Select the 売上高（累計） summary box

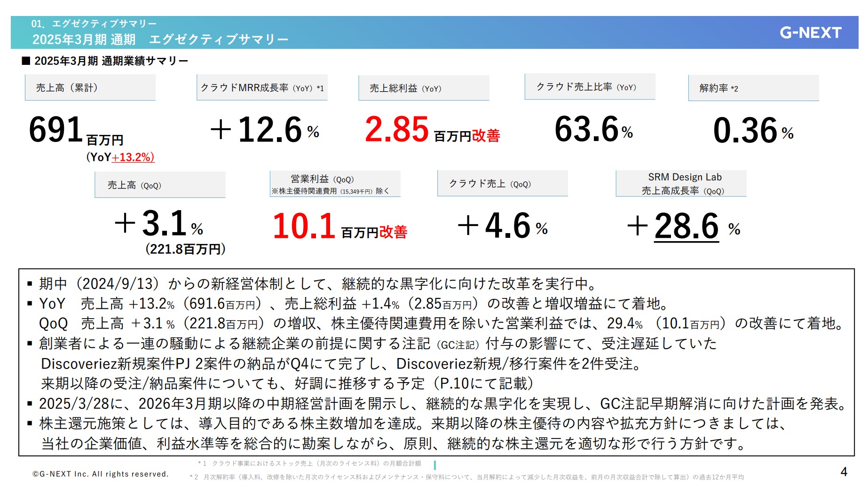pyautogui.click(x=90, y=87)
